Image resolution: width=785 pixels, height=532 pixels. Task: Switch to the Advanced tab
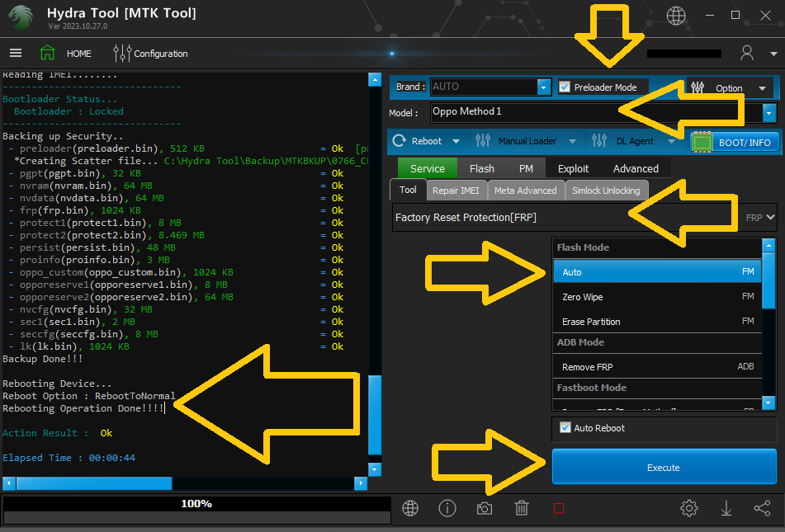[636, 168]
